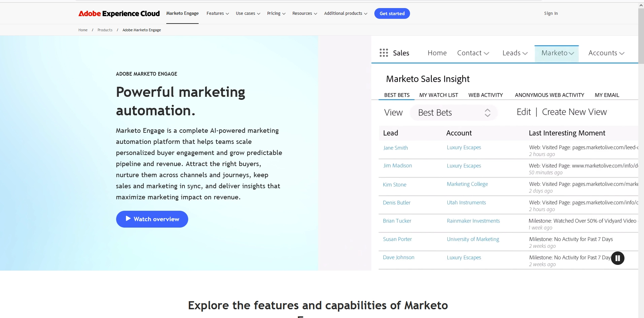Select the MY EMAIL tab
Viewport: 644px width, 318px height.
click(x=607, y=95)
